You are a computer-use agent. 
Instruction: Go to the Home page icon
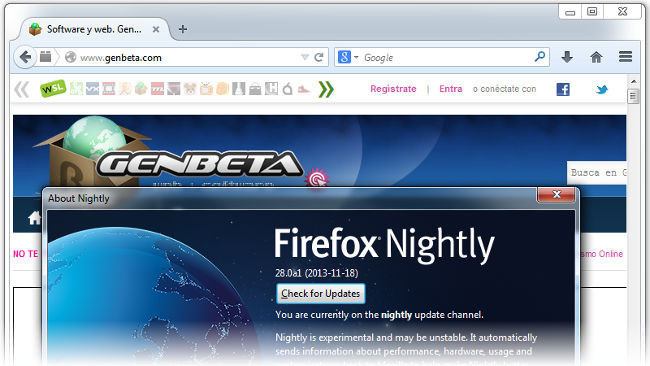(x=596, y=57)
